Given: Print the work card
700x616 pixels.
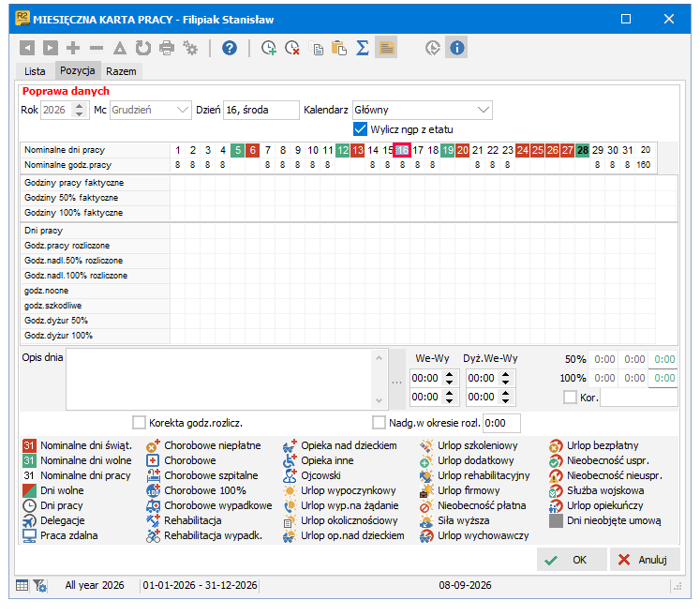Looking at the screenshot, I should coord(167,48).
